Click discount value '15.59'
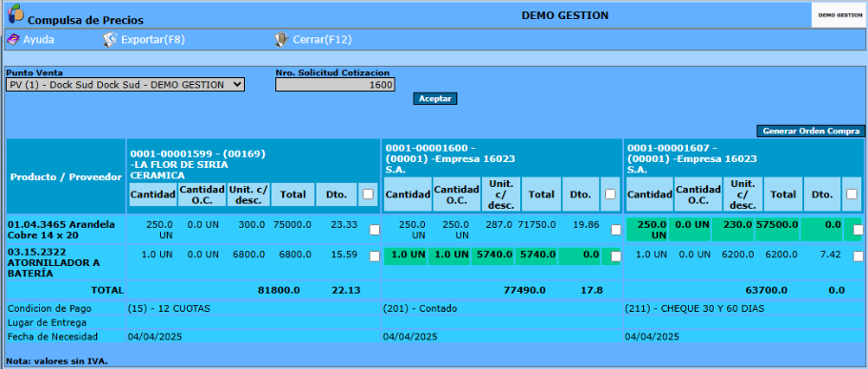 tap(343, 255)
